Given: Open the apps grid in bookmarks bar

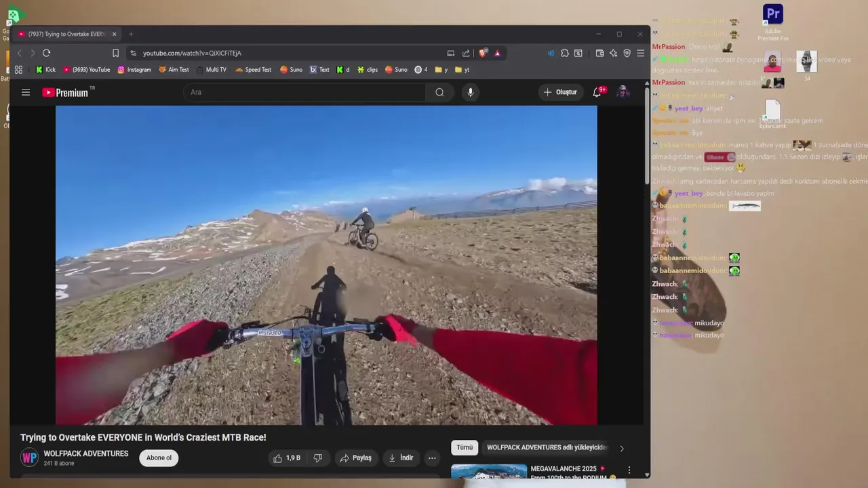Looking at the screenshot, I should [18, 69].
